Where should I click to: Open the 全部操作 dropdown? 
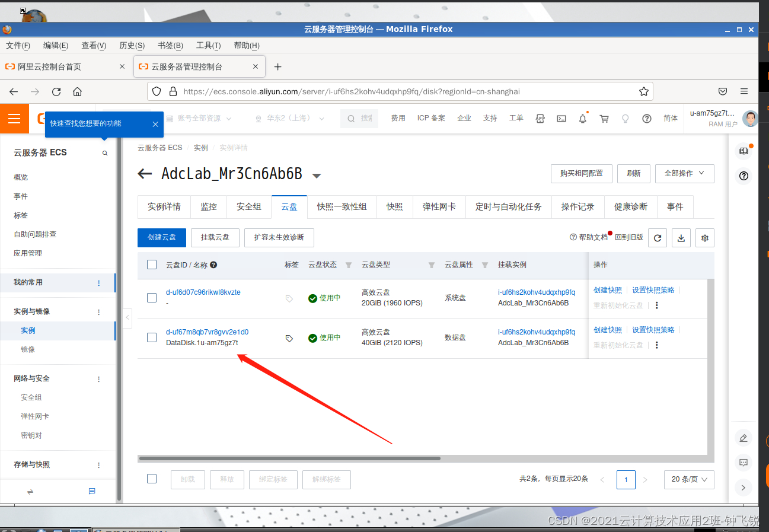684,174
